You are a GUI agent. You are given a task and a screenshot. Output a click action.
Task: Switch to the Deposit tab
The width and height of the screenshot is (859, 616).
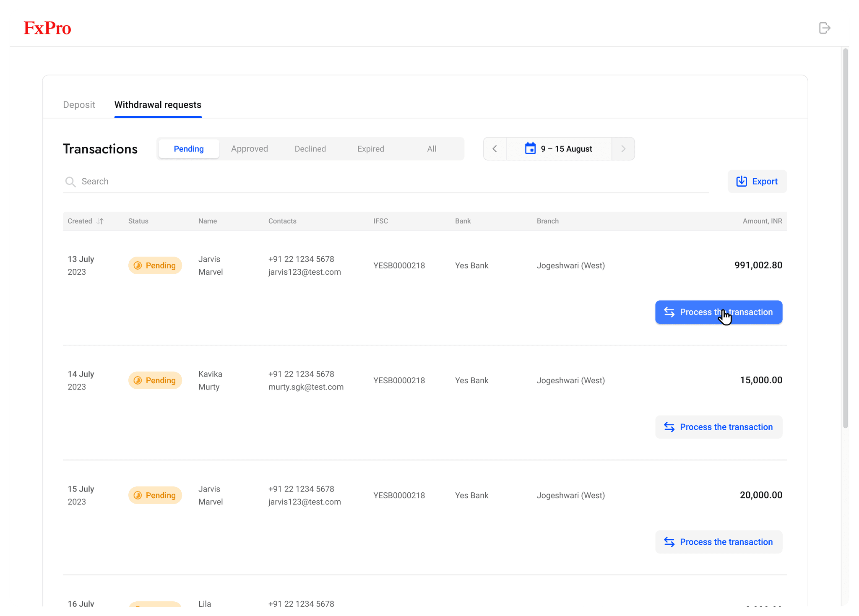[x=79, y=105]
